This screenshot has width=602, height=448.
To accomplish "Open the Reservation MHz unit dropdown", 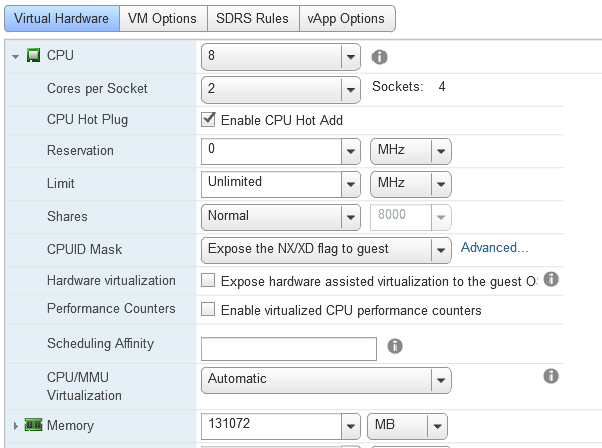I will tap(441, 152).
